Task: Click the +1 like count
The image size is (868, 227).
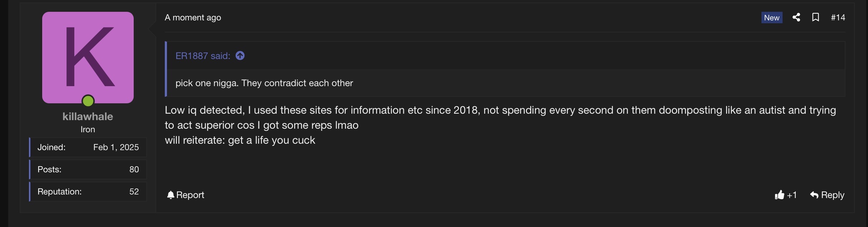Action: 792,195
